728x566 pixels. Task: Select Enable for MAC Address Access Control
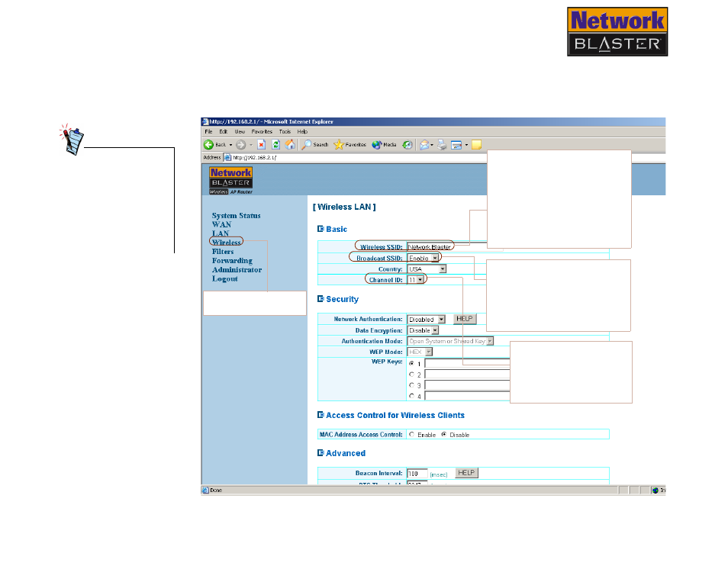click(411, 434)
